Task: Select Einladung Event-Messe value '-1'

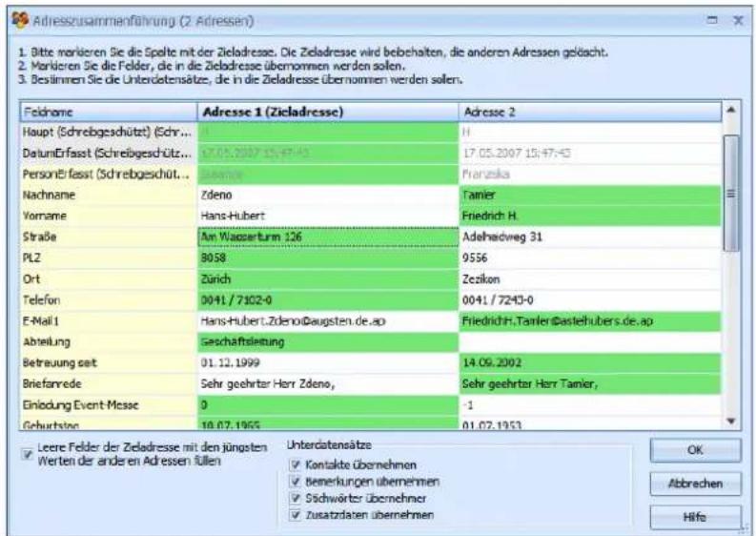Action: [x=590, y=405]
